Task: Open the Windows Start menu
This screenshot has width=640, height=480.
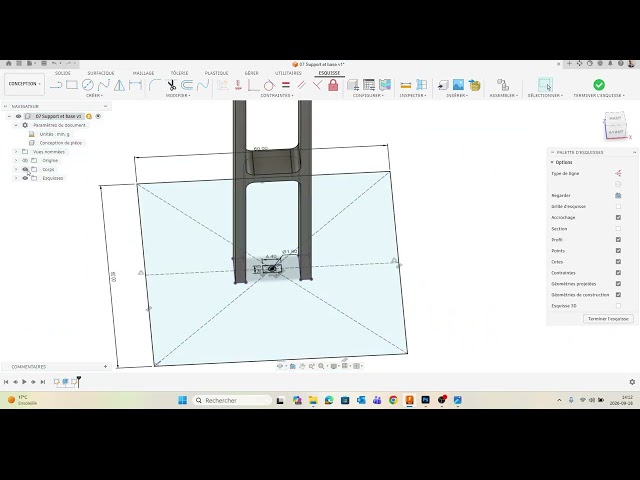Action: click(x=182, y=400)
